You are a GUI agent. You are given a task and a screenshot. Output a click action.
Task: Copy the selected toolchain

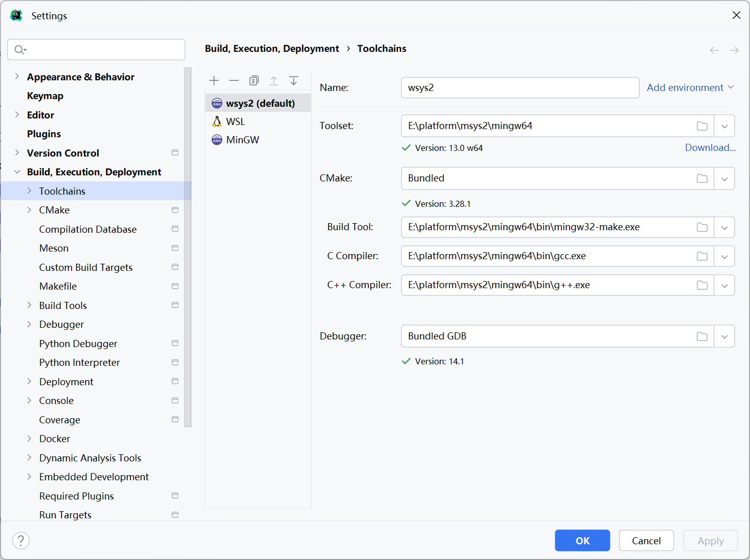coord(254,80)
